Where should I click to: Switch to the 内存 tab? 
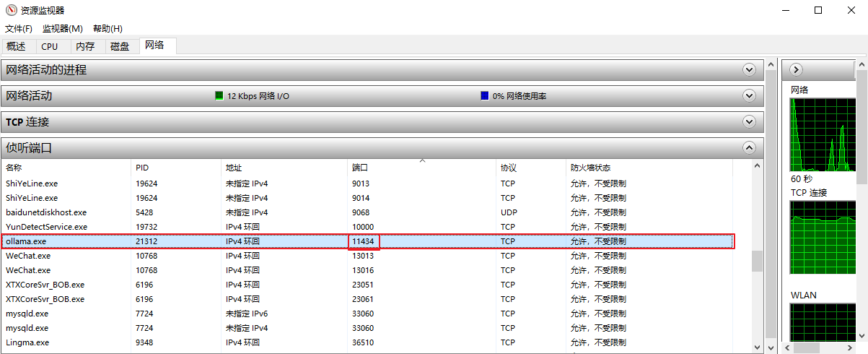tap(85, 46)
